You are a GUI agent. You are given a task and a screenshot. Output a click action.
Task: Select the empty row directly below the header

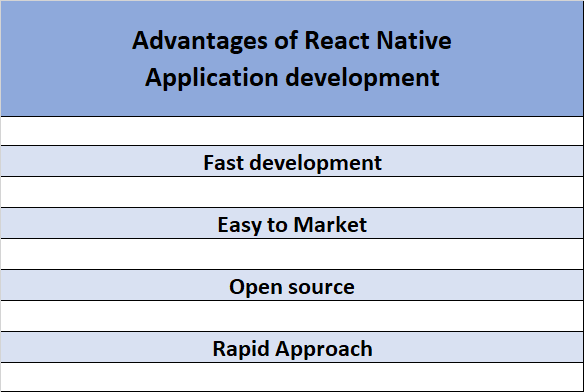click(292, 131)
